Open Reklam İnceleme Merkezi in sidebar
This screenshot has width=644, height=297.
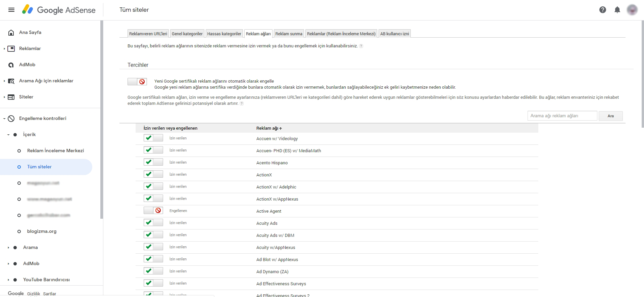coord(55,151)
